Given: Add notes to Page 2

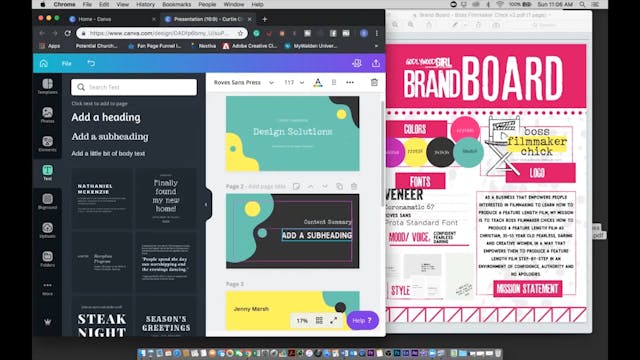Looking at the screenshot, I should pyautogui.click(x=296, y=187).
